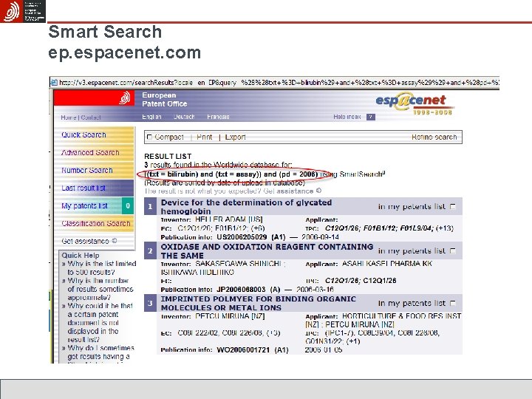Click the result number 2 badge
Screen dimensions: 532x399
[x=150, y=250]
